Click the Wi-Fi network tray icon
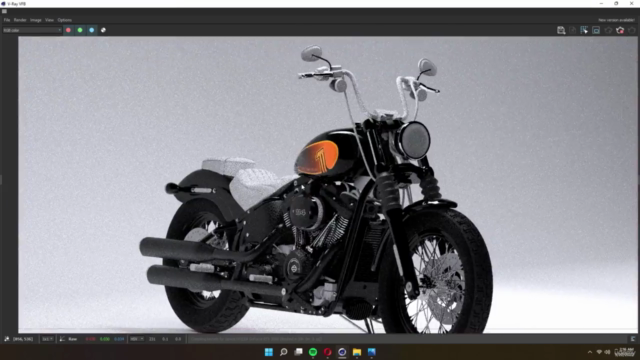 pyautogui.click(x=599, y=352)
